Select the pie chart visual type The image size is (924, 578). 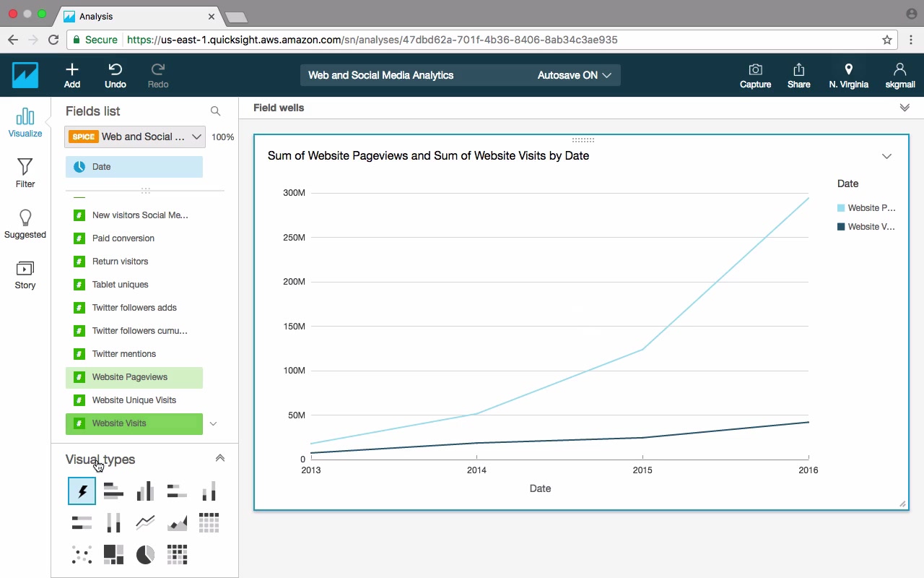point(145,554)
